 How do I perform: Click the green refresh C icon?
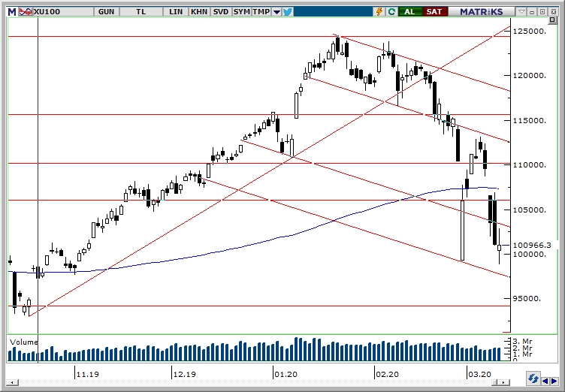[x=391, y=11]
